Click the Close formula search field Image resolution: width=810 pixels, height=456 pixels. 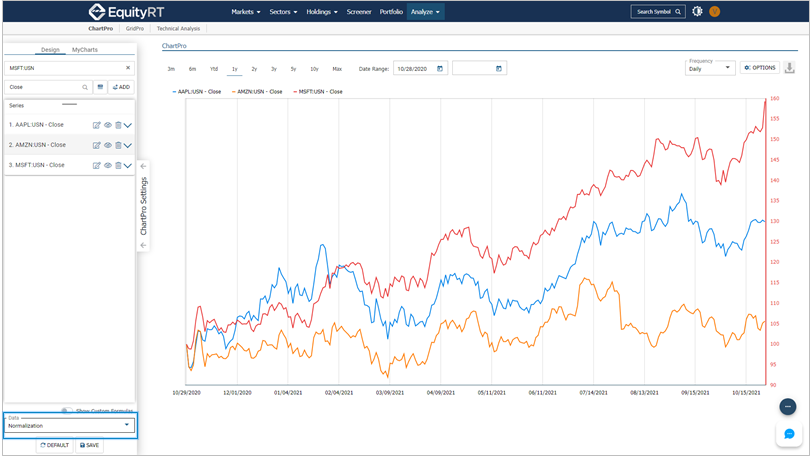(49, 87)
